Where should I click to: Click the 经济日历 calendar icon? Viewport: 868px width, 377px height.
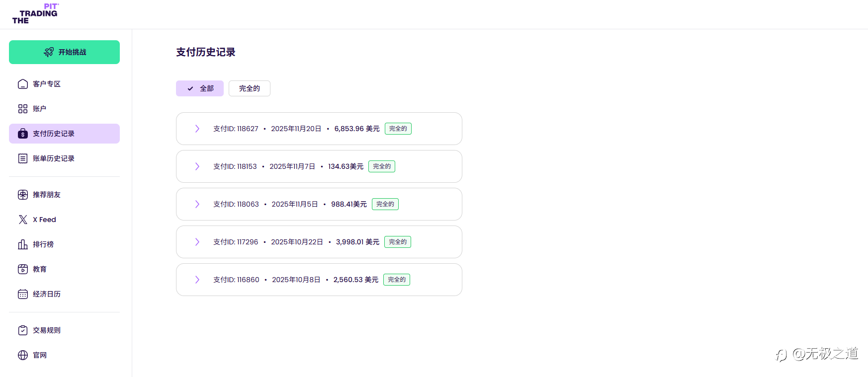[23, 294]
